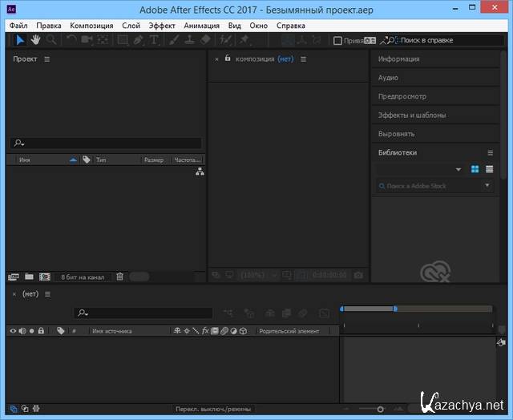Screen dimensions: 513x420
Task: Enable the Привязка snapping checkbox
Action: 337,40
